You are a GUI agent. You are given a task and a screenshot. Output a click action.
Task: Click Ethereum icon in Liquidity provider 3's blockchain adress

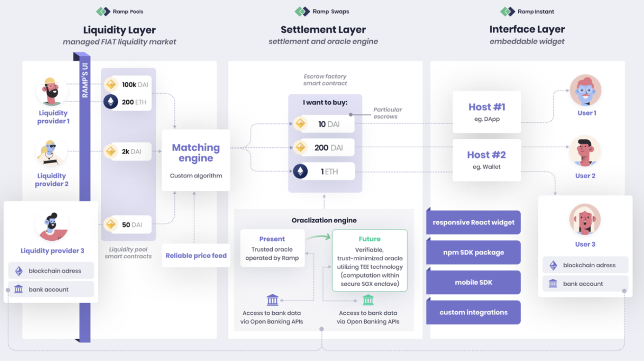(x=19, y=271)
